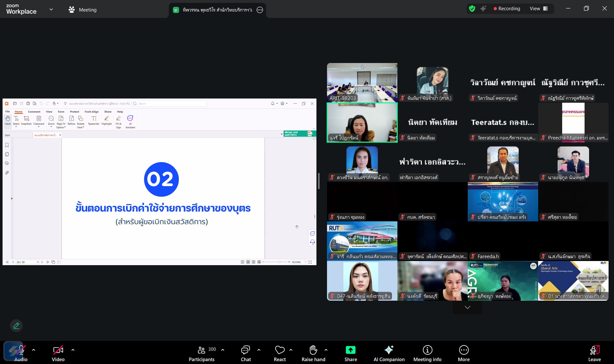Unmute the Audio microphone
Viewport: 614px width, 364px height.
21,353
